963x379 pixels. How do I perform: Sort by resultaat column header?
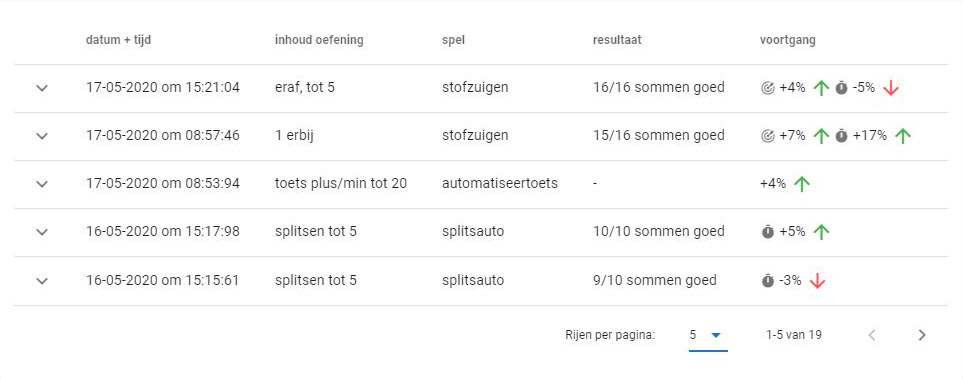point(617,40)
